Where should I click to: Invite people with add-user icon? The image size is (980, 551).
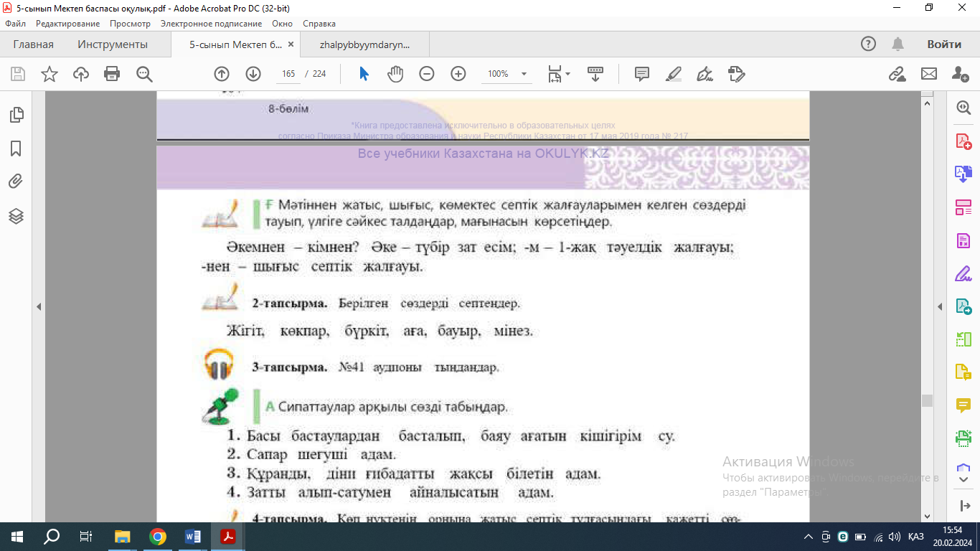point(961,74)
